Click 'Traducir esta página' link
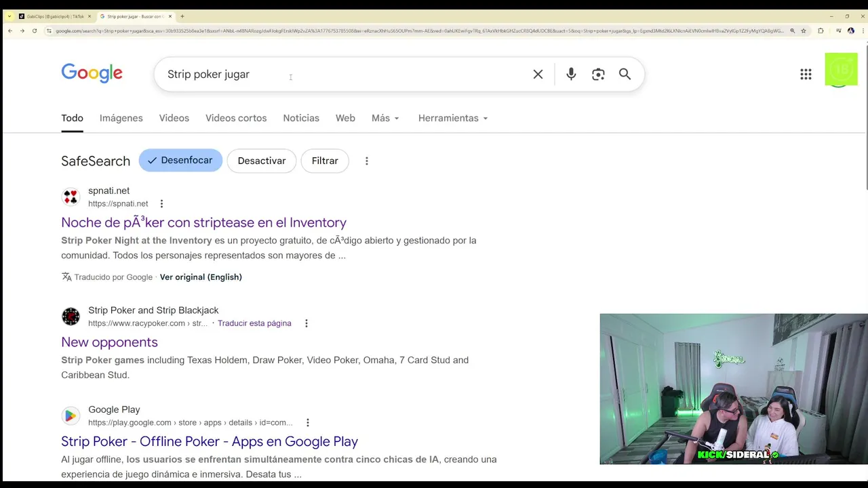The height and width of the screenshot is (488, 868). (254, 323)
